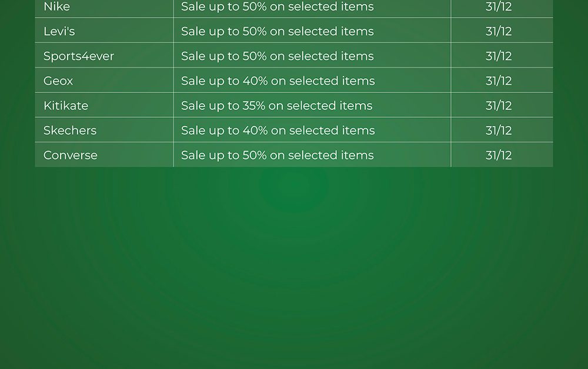Click the Converse brand name

(x=70, y=155)
